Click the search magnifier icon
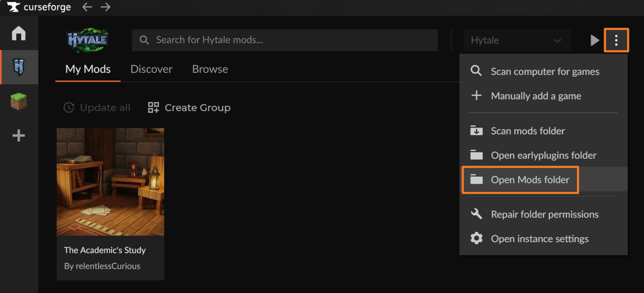The height and width of the screenshot is (293, 644). click(144, 40)
